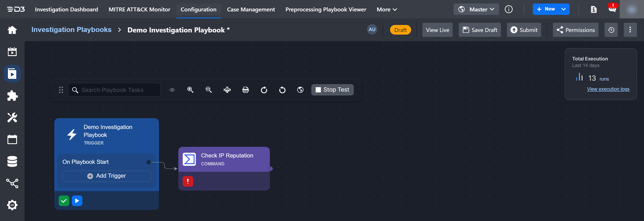Open the puzzle piece integrations sidebar icon
The image size is (644, 221).
12,96
